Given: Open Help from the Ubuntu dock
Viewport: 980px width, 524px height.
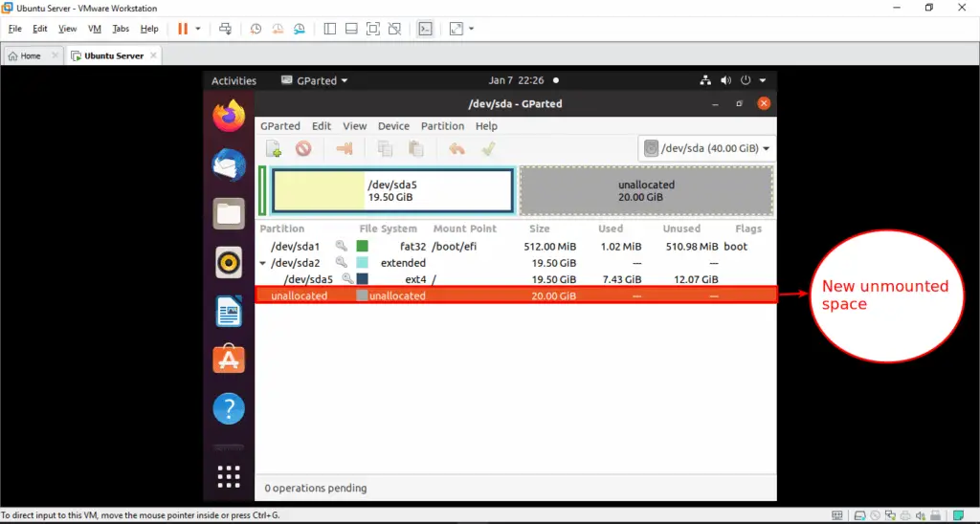Looking at the screenshot, I should click(x=229, y=408).
